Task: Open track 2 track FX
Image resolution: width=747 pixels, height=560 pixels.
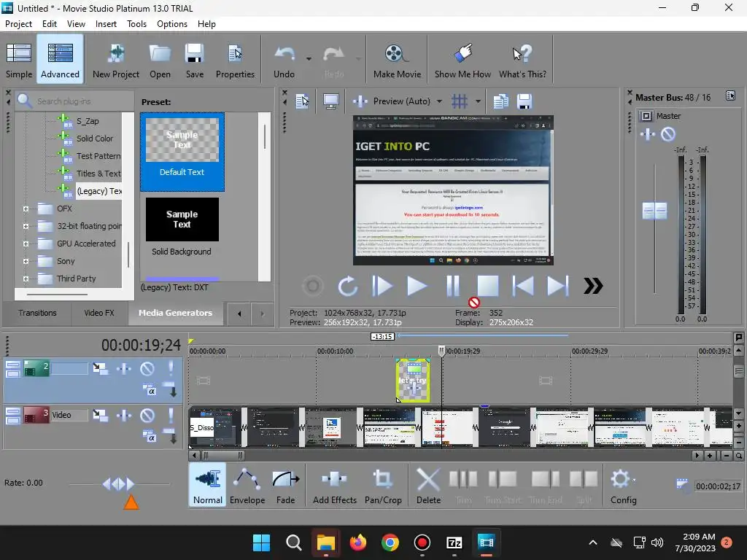Action: coord(124,368)
